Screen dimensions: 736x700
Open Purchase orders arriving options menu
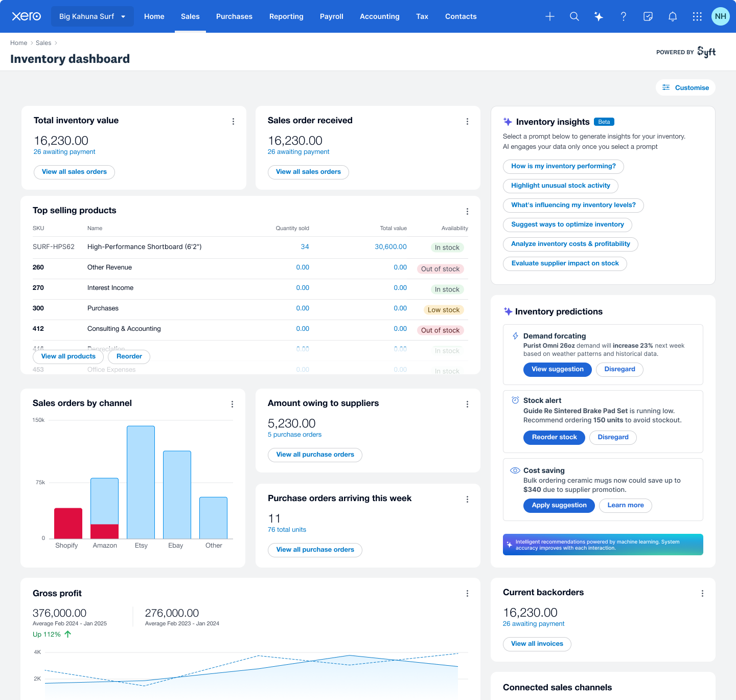coord(467,500)
